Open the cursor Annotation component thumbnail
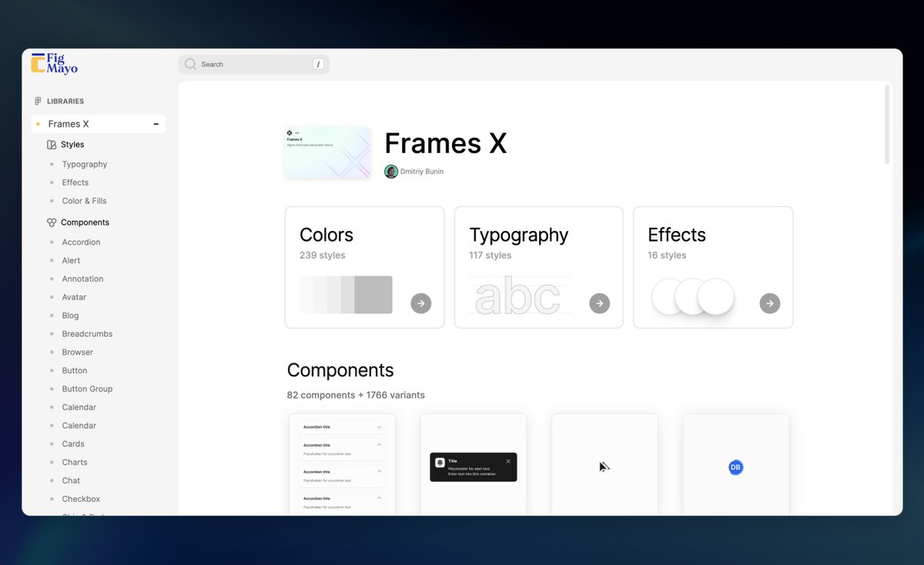924x565 pixels. click(x=604, y=464)
